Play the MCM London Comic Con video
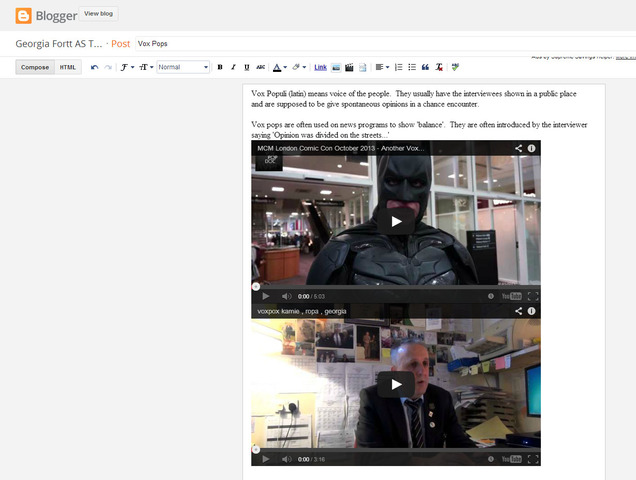This screenshot has height=480, width=636. [x=396, y=222]
